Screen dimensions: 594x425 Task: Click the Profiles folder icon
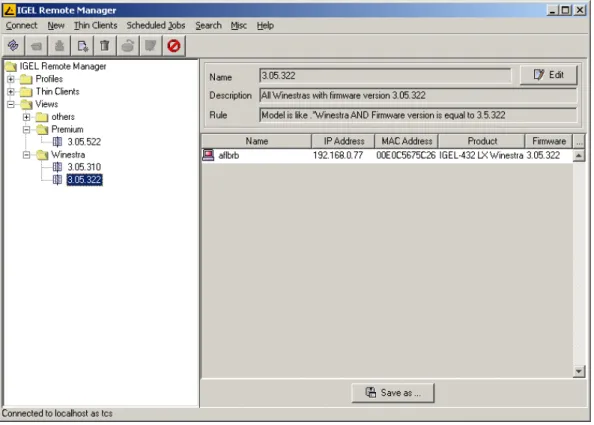pos(26,79)
